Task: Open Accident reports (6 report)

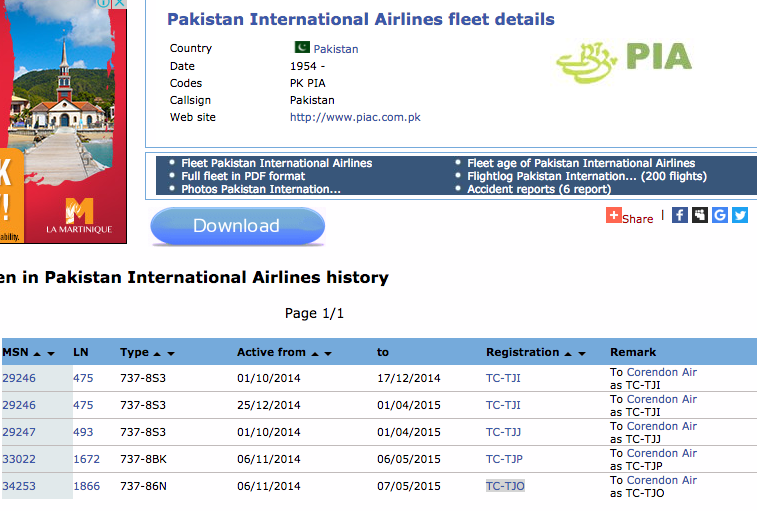Action: coord(539,189)
